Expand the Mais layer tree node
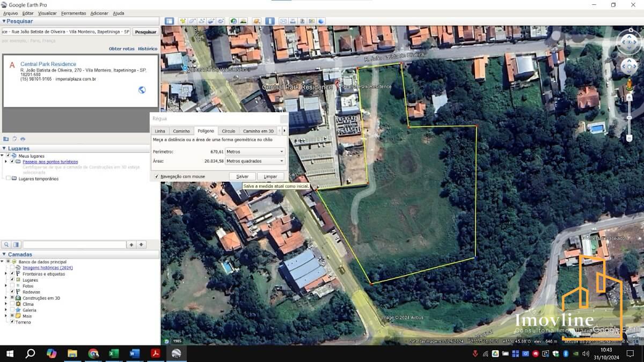644x362 pixels. click(x=6, y=316)
